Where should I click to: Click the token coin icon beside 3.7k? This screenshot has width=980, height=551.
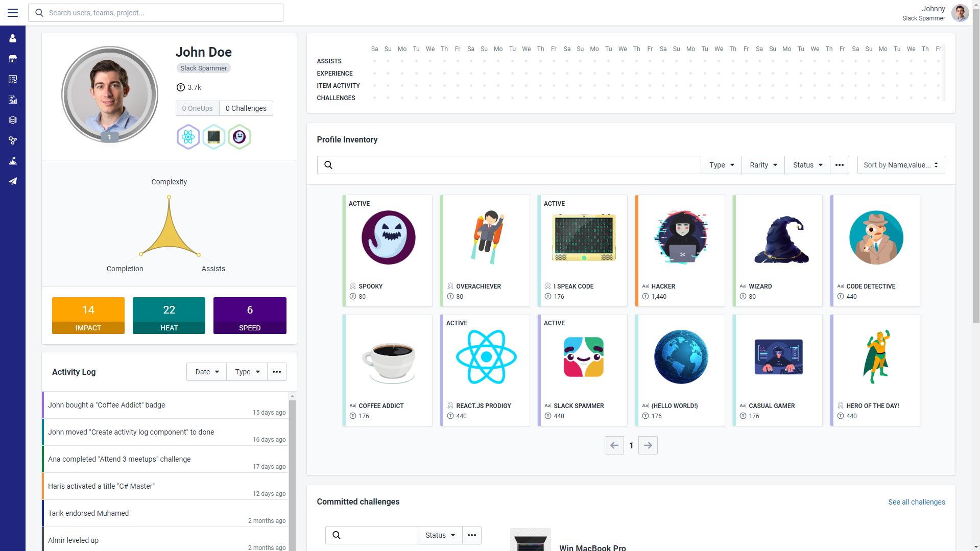pos(181,87)
